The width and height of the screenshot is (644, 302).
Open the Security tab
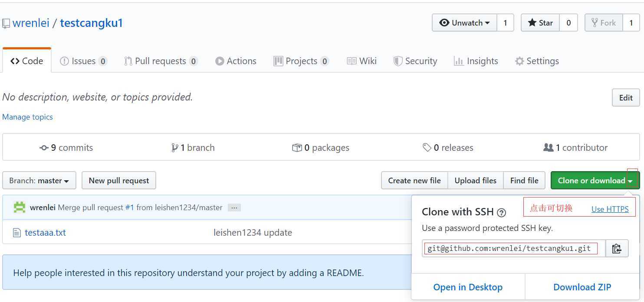click(x=415, y=61)
